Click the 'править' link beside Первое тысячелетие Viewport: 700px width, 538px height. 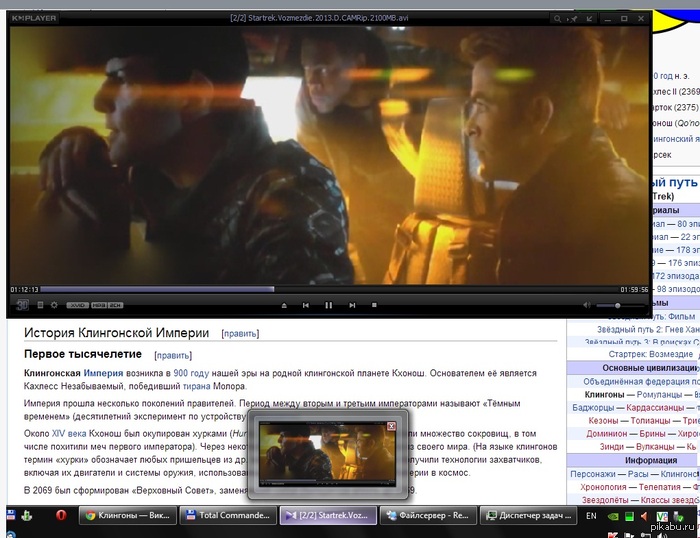(173, 355)
